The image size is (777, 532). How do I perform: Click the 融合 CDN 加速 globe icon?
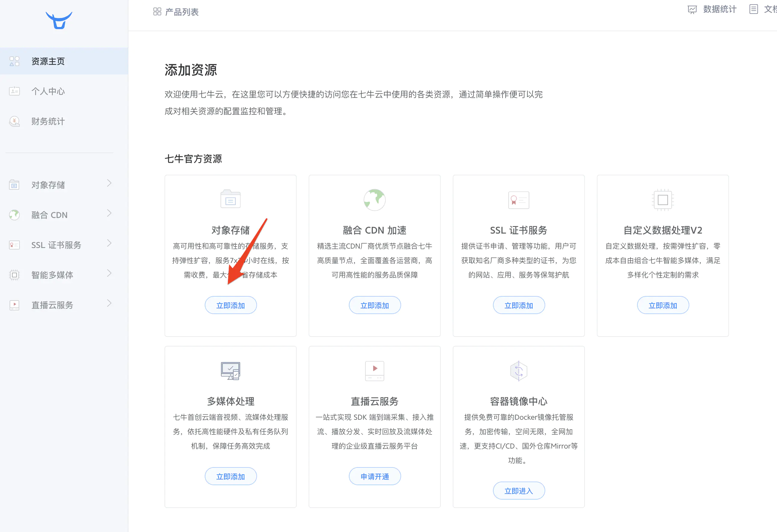tap(374, 200)
